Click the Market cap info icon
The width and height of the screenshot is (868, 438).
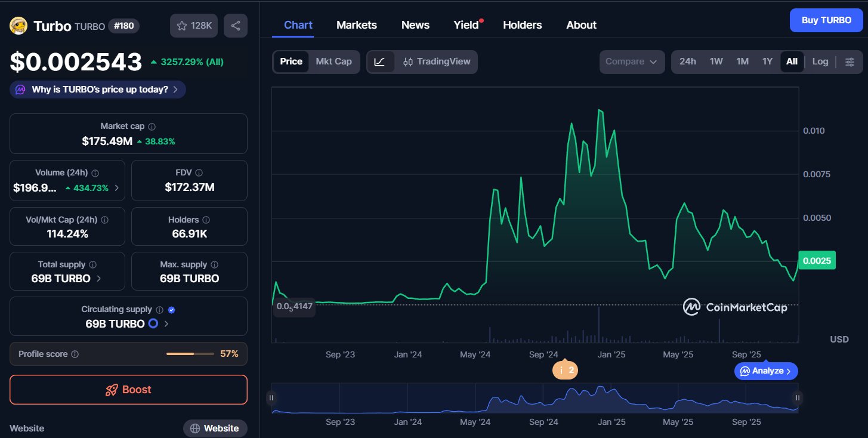[x=152, y=127]
